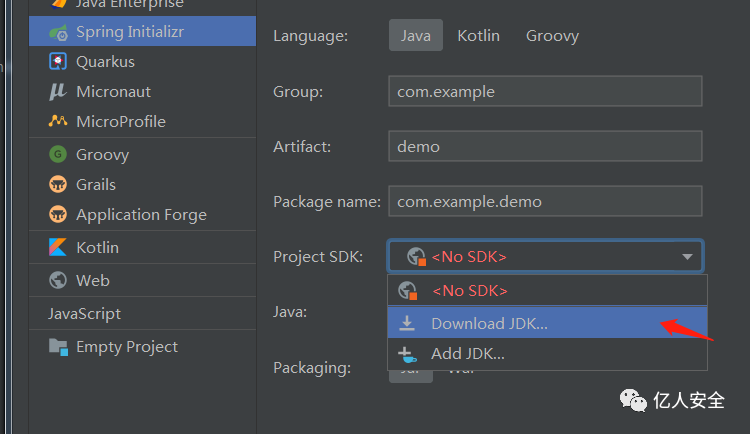Viewport: 750px width, 434px height.
Task: Click the Grails icon
Action: 58,184
